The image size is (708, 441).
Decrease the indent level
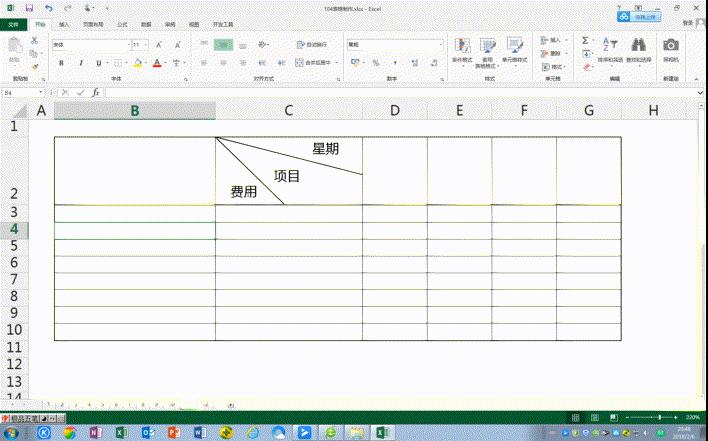(x=262, y=63)
